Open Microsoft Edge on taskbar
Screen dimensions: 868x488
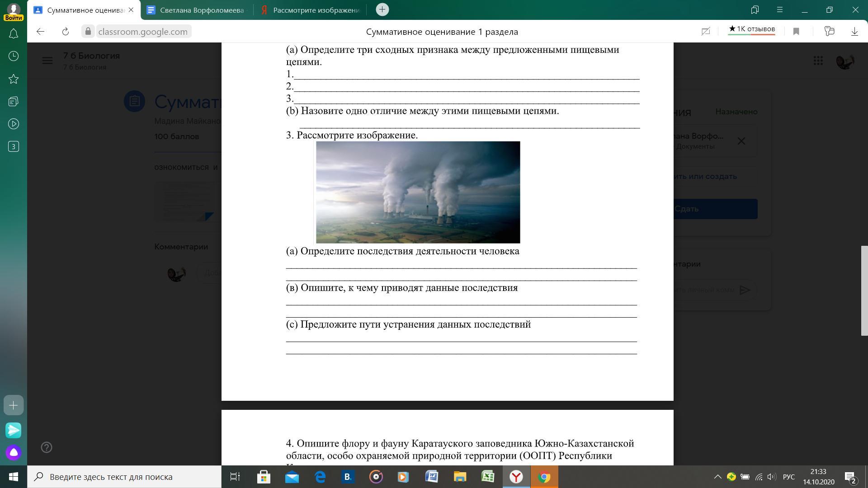coord(320,477)
